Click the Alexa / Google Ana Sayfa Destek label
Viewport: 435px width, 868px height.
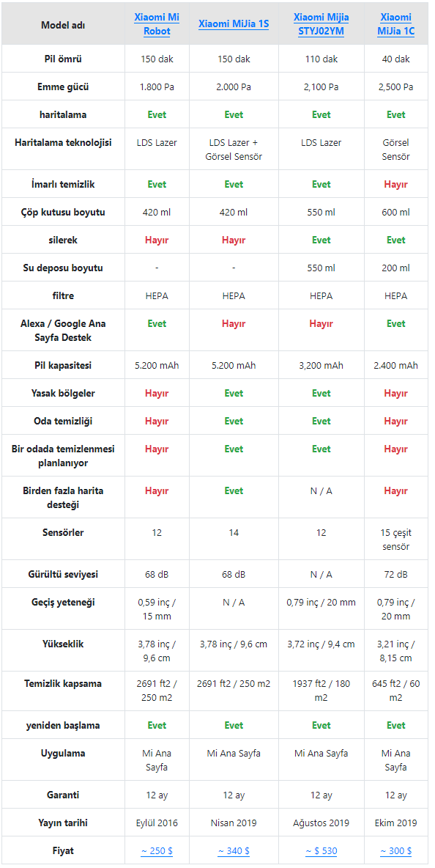coord(63,331)
